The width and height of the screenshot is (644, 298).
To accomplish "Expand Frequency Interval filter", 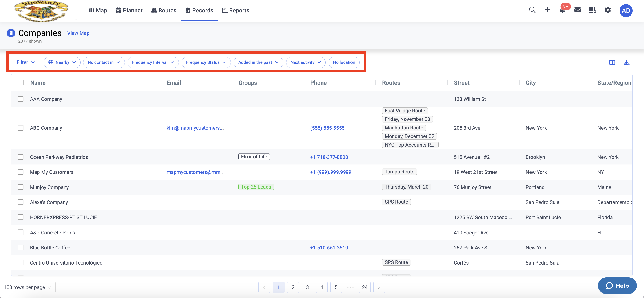I will (153, 62).
